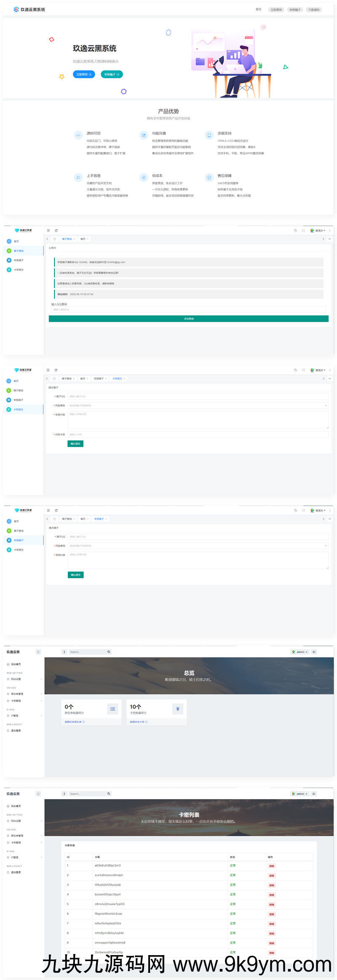Click the list icon on the 黑名单数量统计 card
Viewport: 337px width, 980px height.
(x=112, y=709)
